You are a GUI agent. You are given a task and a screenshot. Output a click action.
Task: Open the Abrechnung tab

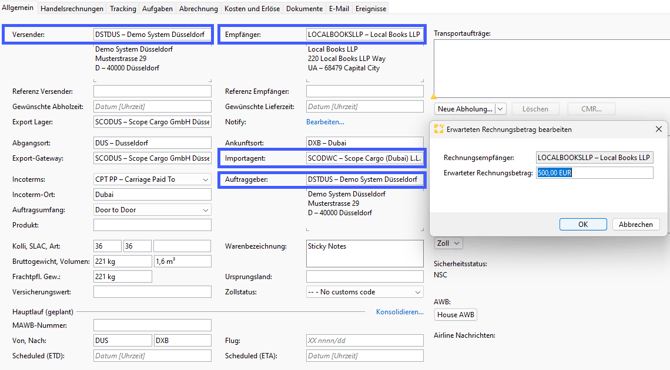point(198,9)
